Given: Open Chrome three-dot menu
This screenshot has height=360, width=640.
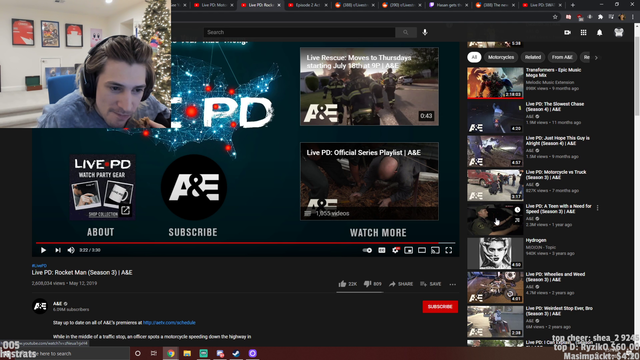Looking at the screenshot, I should point(633,17).
